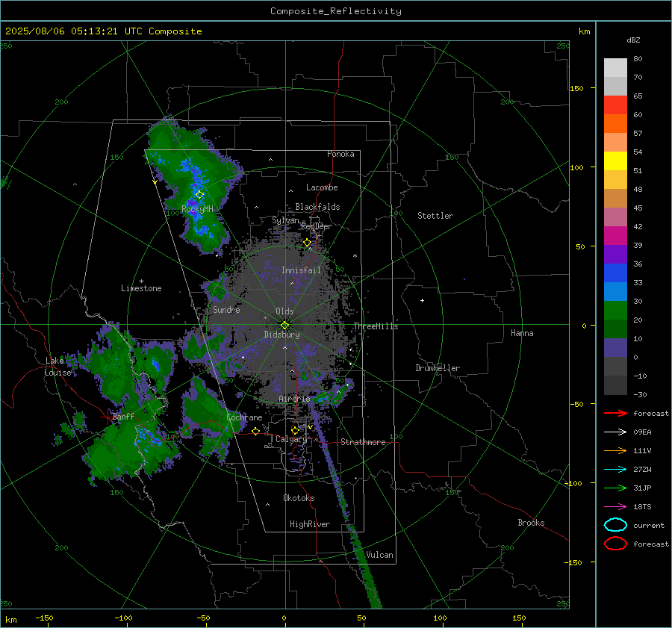
Task: Click the Stettler town label
Action: tap(435, 216)
